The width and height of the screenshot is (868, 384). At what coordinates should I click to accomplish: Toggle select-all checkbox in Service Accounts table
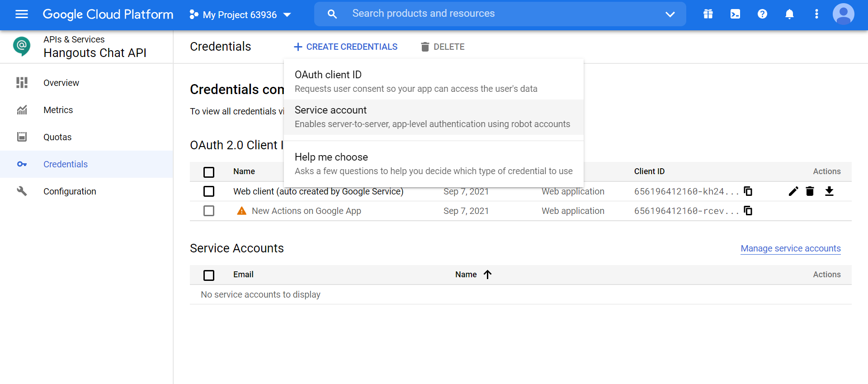click(x=209, y=275)
